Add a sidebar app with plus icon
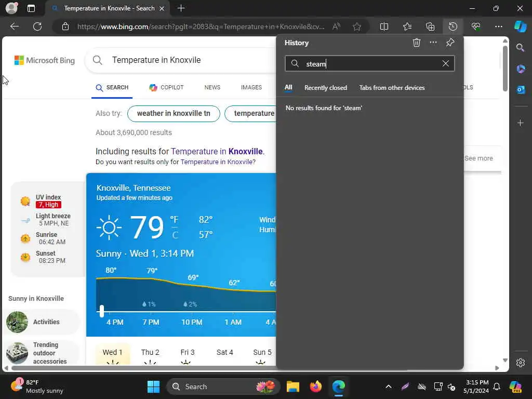Image resolution: width=532 pixels, height=399 pixels. (521, 123)
